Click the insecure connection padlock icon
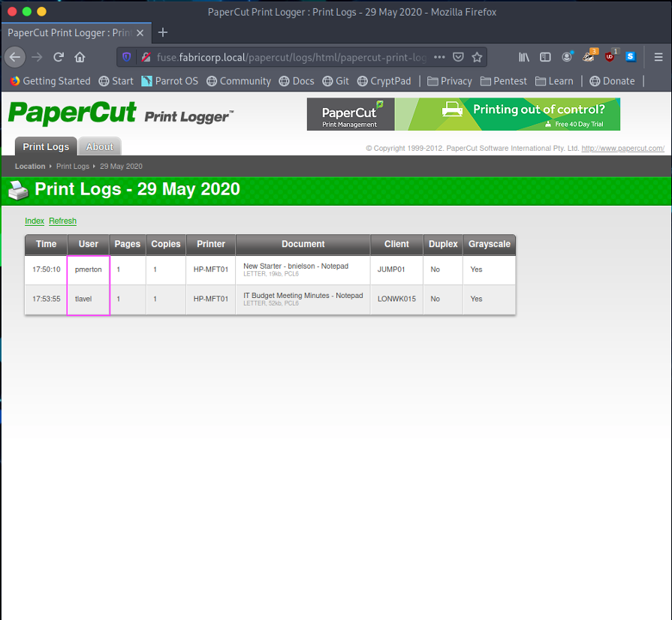The image size is (672, 620). pos(146,57)
